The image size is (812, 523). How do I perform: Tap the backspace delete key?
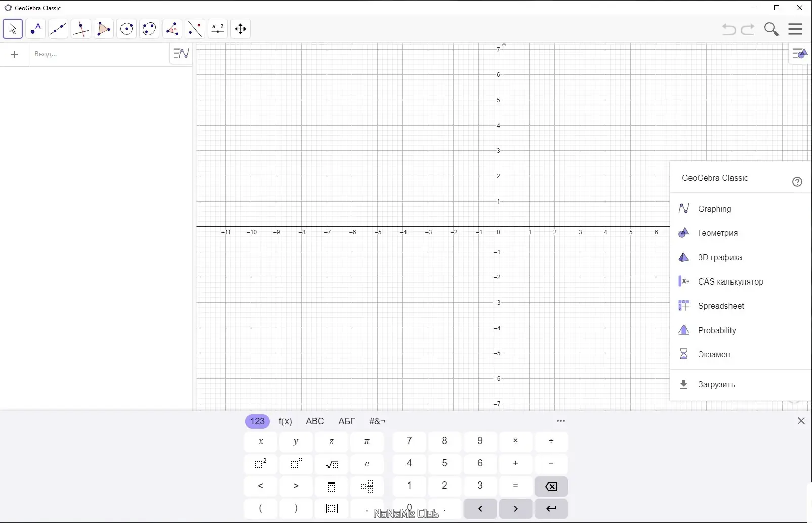(551, 486)
